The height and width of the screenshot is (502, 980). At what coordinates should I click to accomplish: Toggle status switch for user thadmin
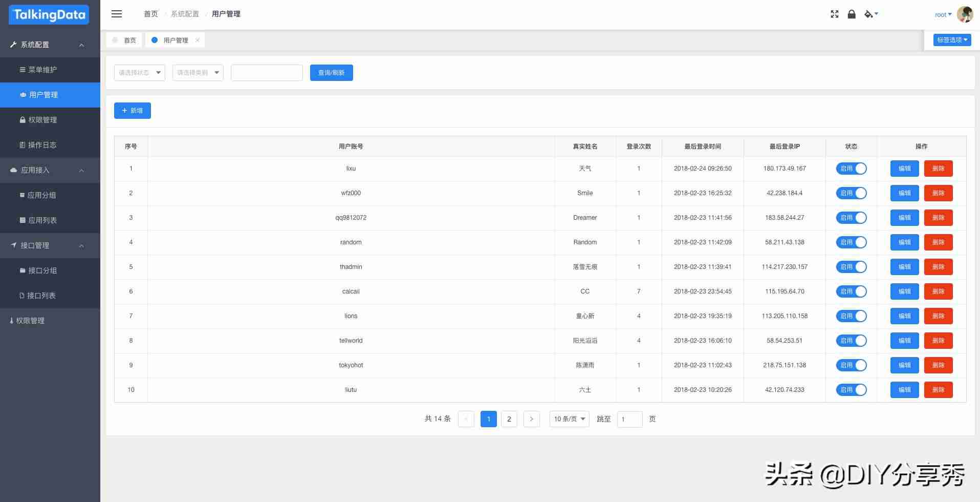pos(852,267)
